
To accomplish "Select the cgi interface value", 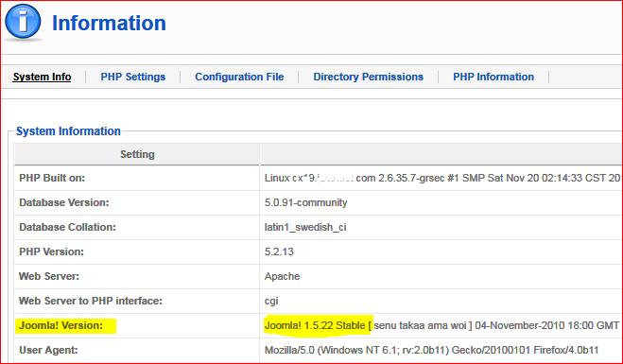I will click(271, 302).
